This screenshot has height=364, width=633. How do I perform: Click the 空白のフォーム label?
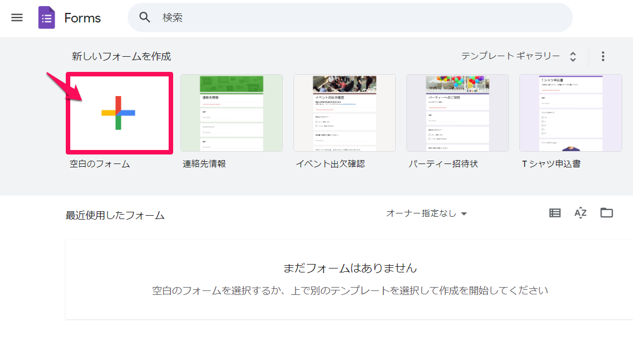tap(100, 164)
